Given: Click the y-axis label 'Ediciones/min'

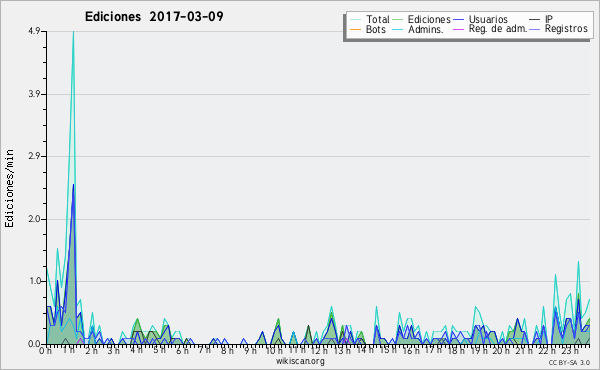Looking at the screenshot, I should [x=9, y=188].
